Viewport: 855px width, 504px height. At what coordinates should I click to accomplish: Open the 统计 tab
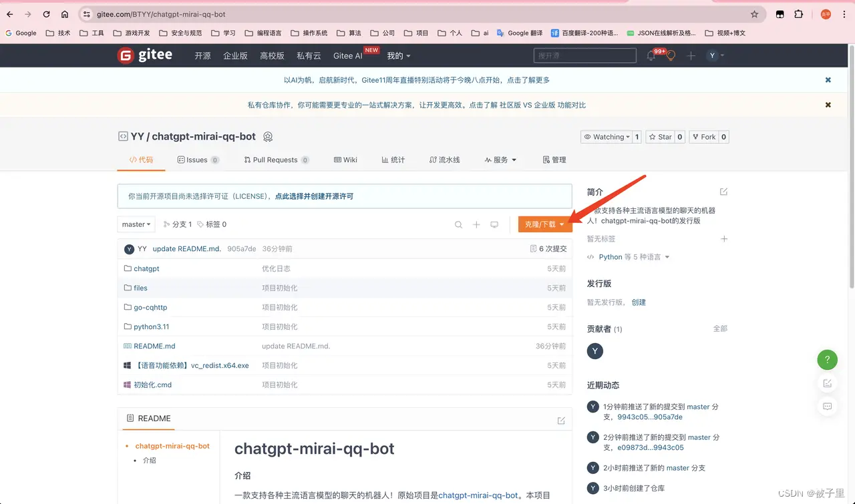point(393,160)
